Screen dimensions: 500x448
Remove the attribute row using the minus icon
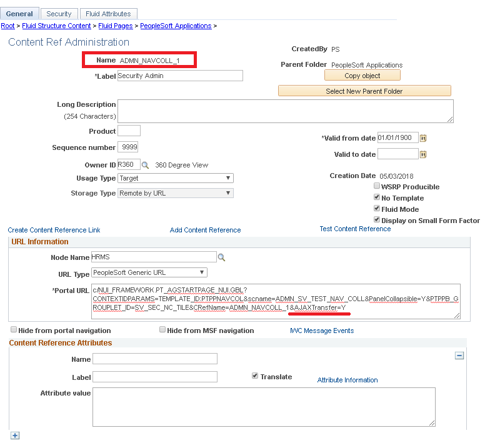point(459,356)
